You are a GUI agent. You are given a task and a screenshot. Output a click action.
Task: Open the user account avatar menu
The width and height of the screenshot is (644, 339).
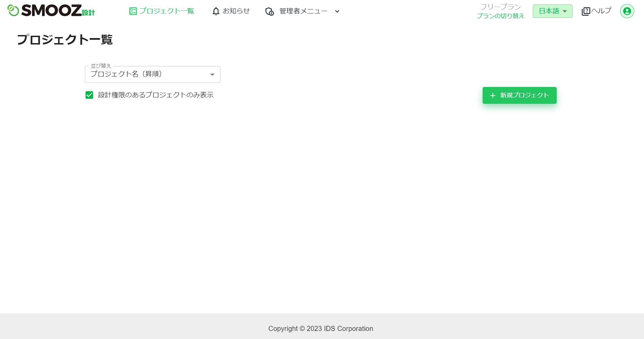tap(627, 11)
